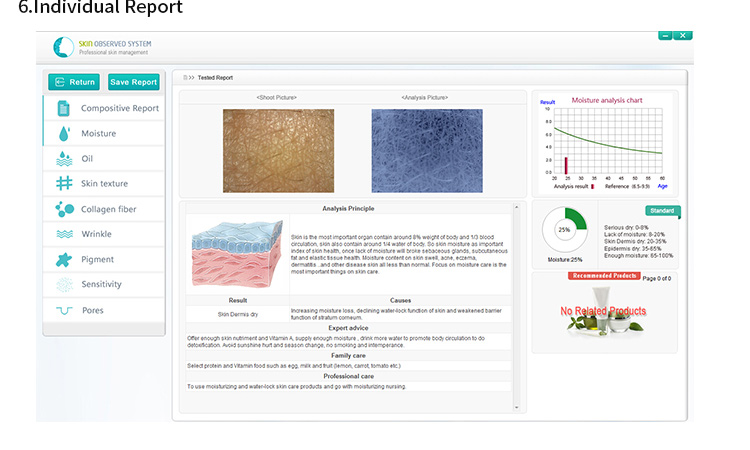
Task: Click the Save Report button
Action: pos(133,82)
